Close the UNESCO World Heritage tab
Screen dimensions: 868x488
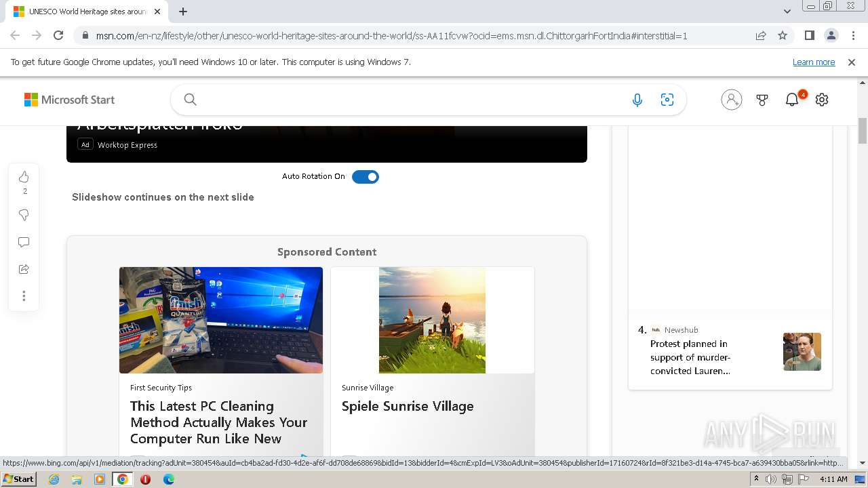click(157, 12)
